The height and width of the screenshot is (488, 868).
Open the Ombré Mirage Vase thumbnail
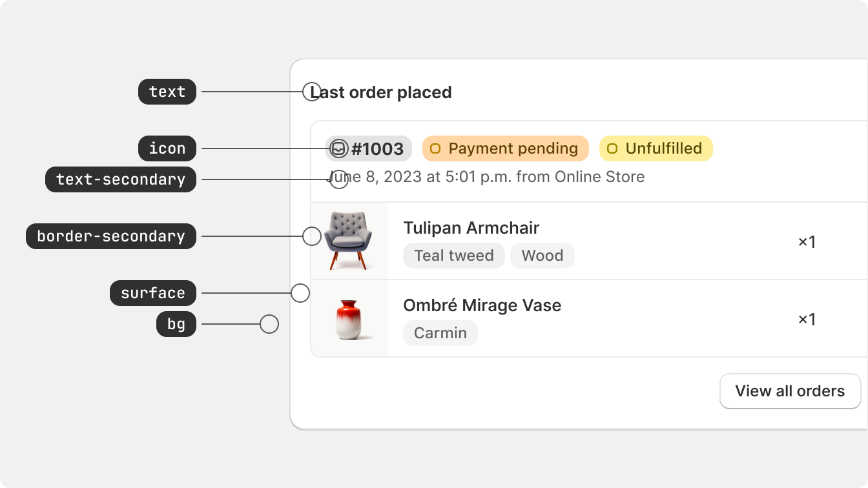[x=349, y=318]
